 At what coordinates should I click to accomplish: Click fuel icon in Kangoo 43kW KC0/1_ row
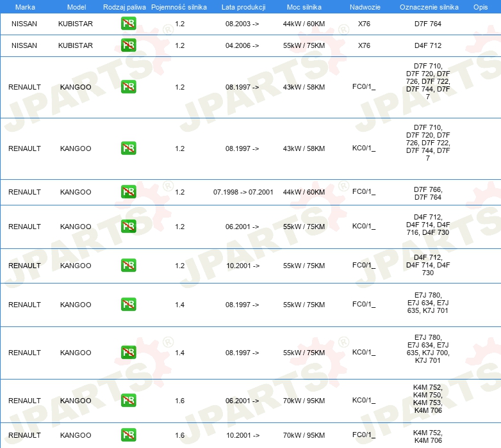(128, 148)
